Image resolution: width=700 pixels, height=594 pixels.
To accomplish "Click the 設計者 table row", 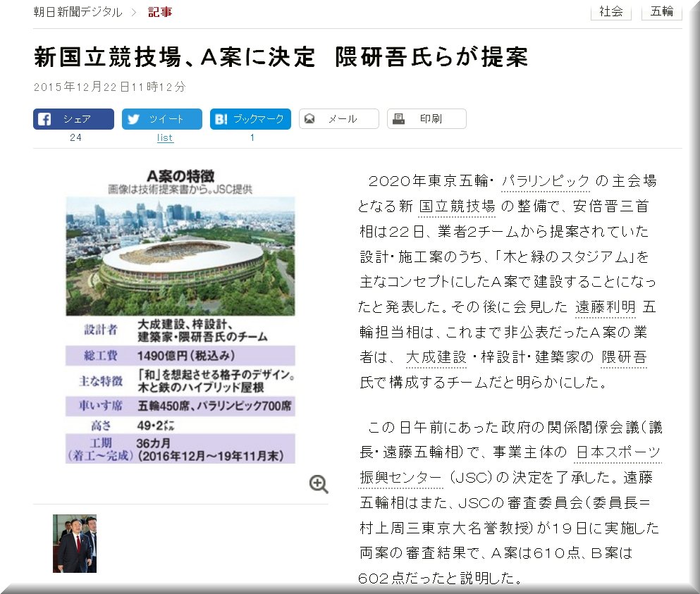I will pyautogui.click(x=180, y=330).
